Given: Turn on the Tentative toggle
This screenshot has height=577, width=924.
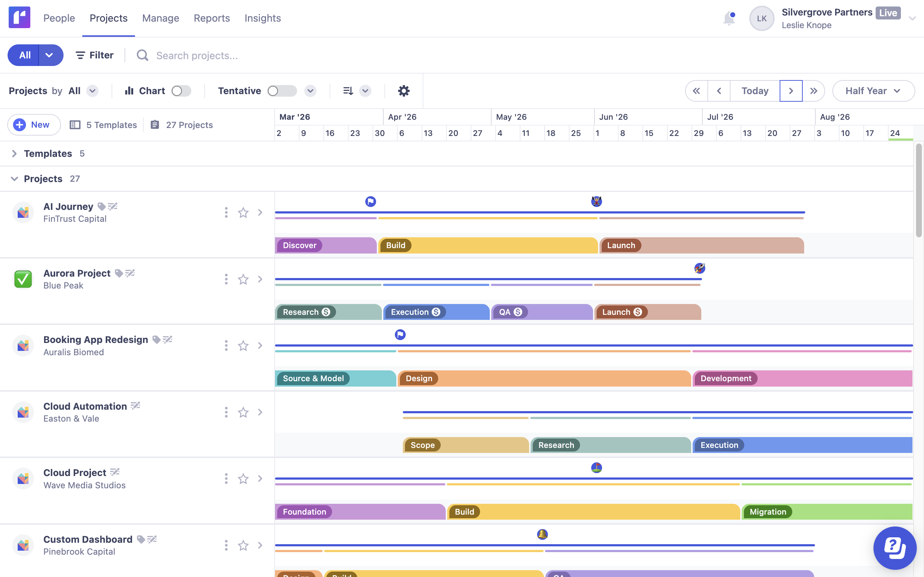Looking at the screenshot, I should click(x=282, y=91).
